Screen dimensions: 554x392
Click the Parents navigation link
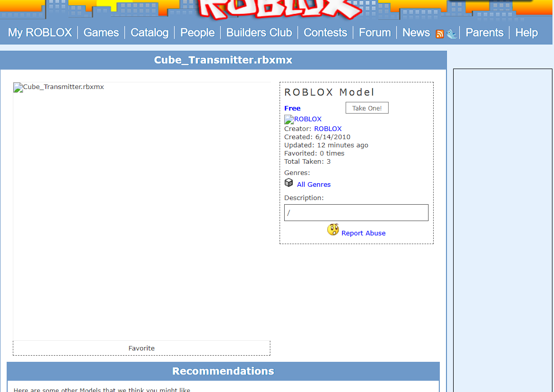tap(484, 33)
